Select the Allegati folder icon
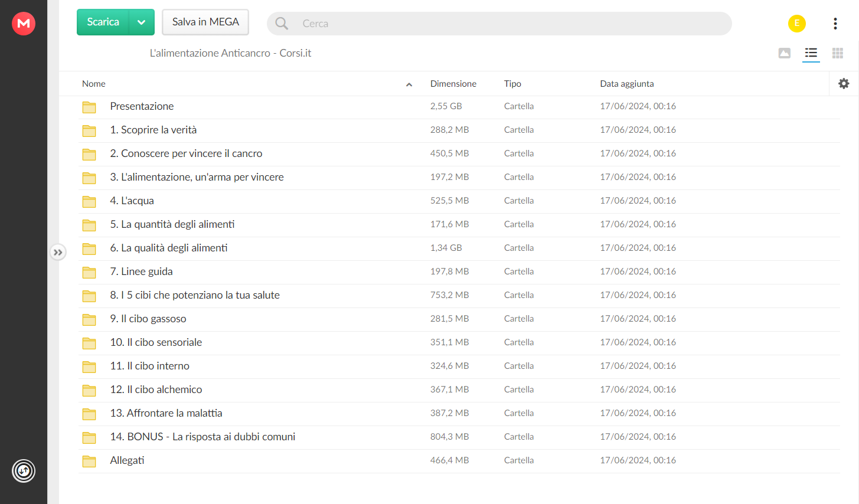Image resolution: width=859 pixels, height=504 pixels. tap(89, 461)
